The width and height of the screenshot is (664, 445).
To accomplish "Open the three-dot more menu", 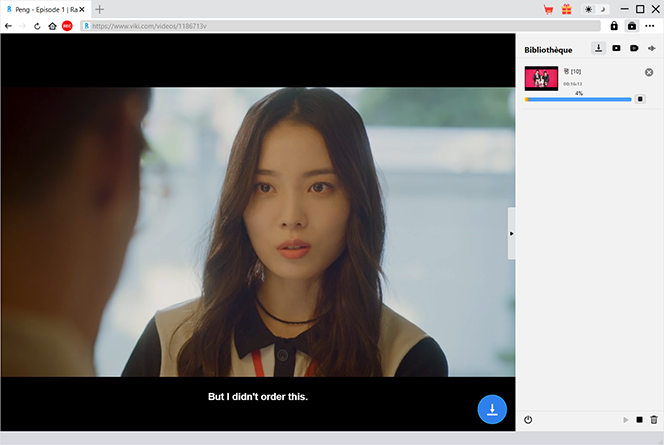I will click(x=650, y=26).
